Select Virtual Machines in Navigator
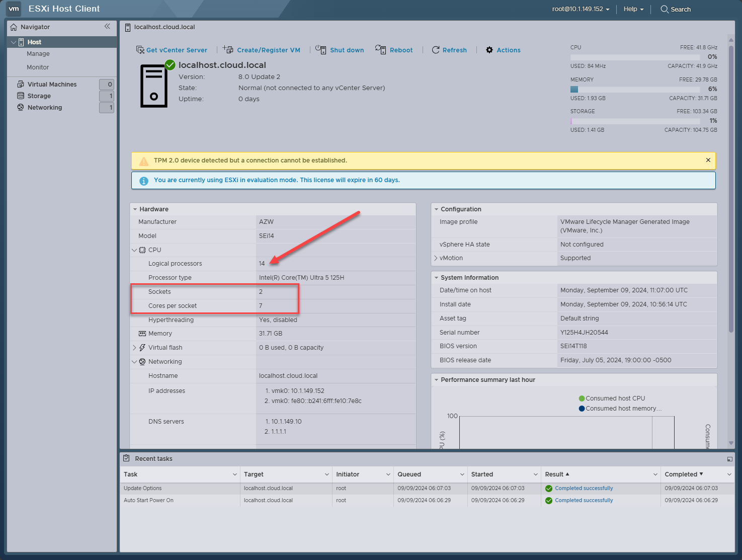This screenshot has height=560, width=742. 52,85
